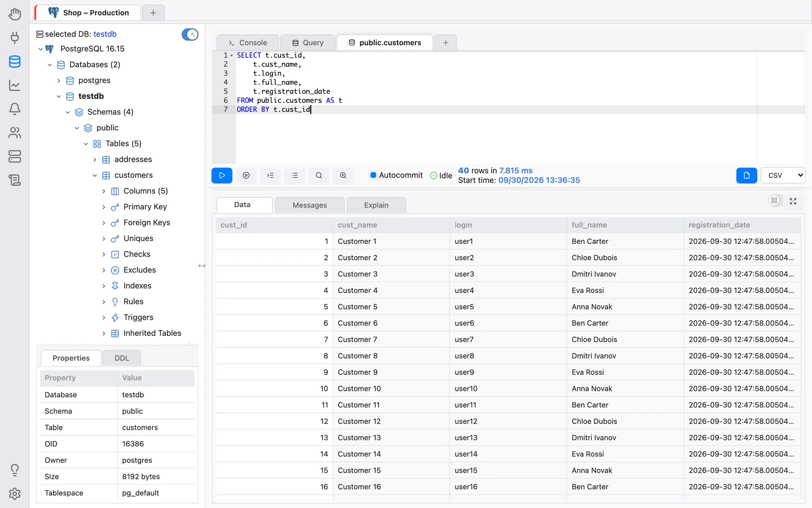Open the server storage icon in sidebar

pyautogui.click(x=14, y=156)
